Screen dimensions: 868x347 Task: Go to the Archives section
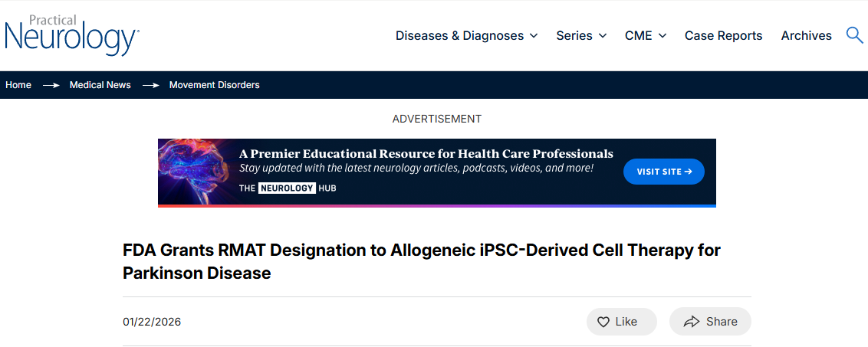806,36
